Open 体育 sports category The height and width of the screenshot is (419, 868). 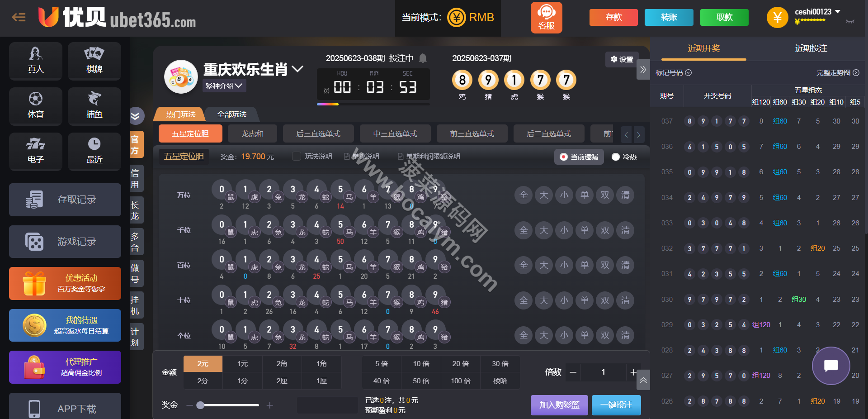(x=36, y=106)
